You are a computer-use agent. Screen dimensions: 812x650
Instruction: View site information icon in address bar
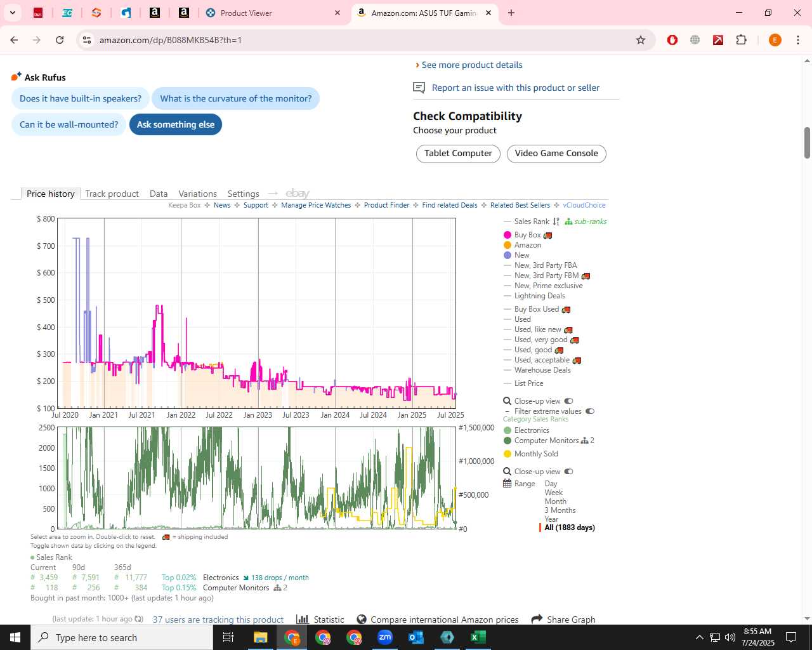coord(87,40)
